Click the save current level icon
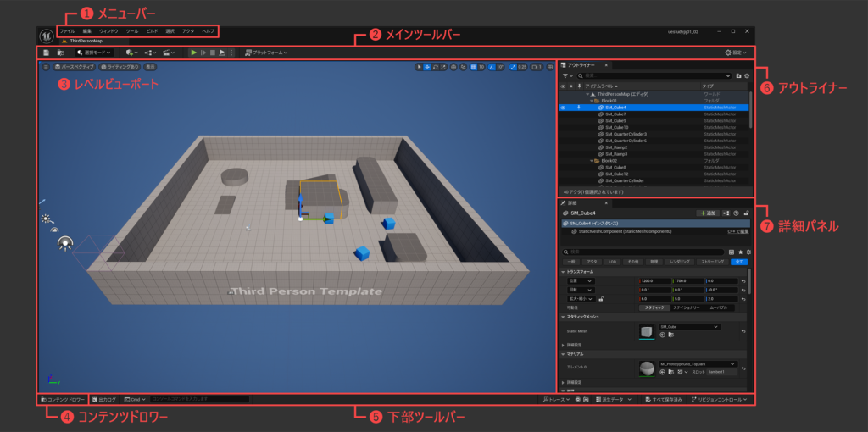The image size is (868, 432). point(46,53)
